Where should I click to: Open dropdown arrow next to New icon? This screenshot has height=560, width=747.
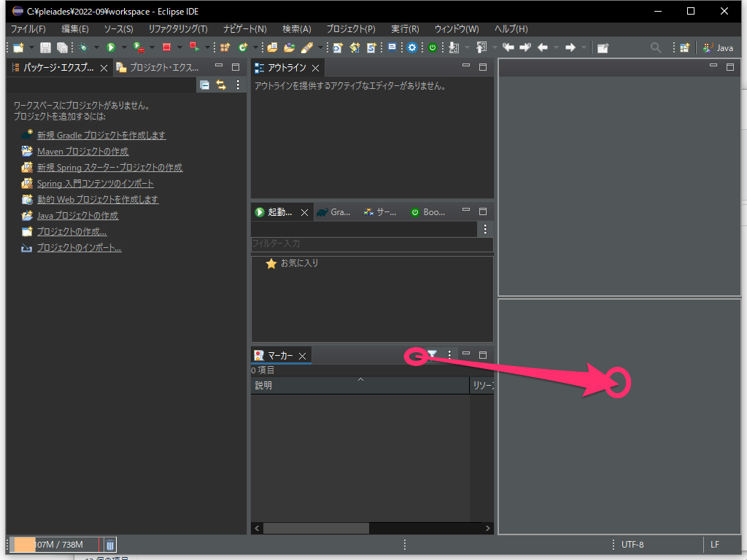(x=30, y=47)
